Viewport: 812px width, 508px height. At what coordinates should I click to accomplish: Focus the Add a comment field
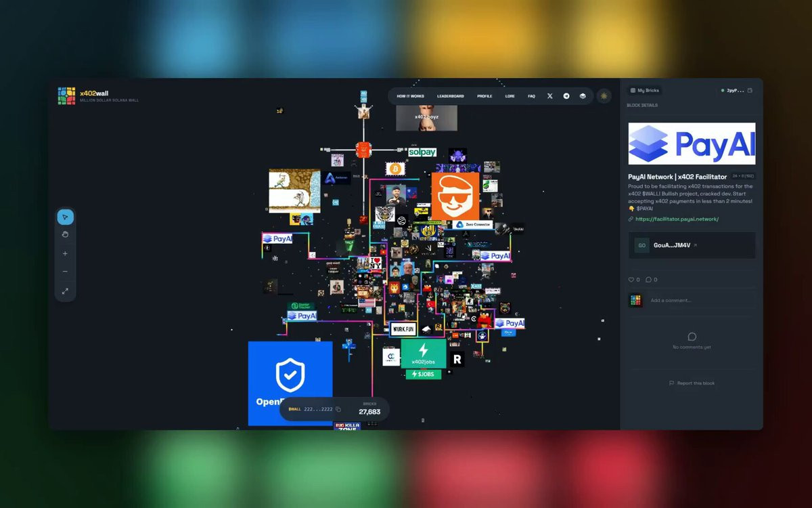tap(701, 300)
